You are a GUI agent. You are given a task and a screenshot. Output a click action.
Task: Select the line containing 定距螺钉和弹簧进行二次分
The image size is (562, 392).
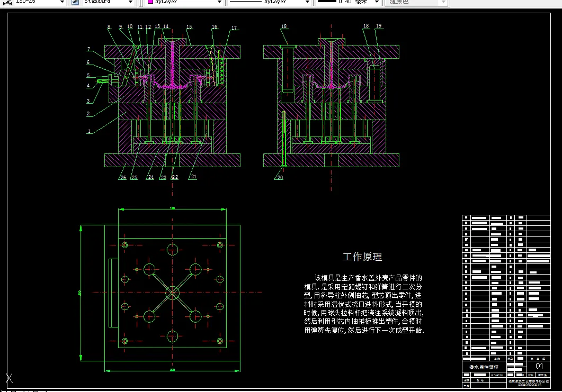tap(363, 287)
